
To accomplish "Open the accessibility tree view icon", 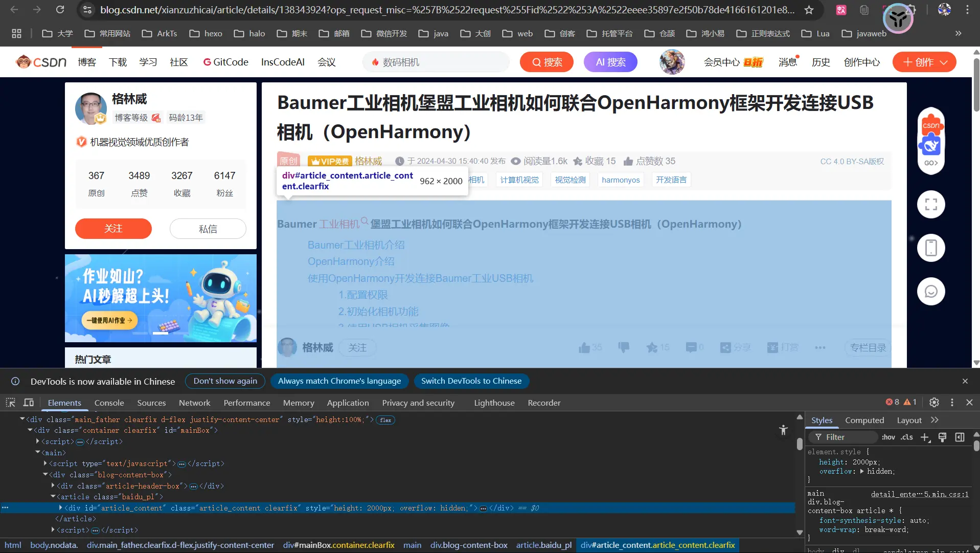I will [x=783, y=430].
